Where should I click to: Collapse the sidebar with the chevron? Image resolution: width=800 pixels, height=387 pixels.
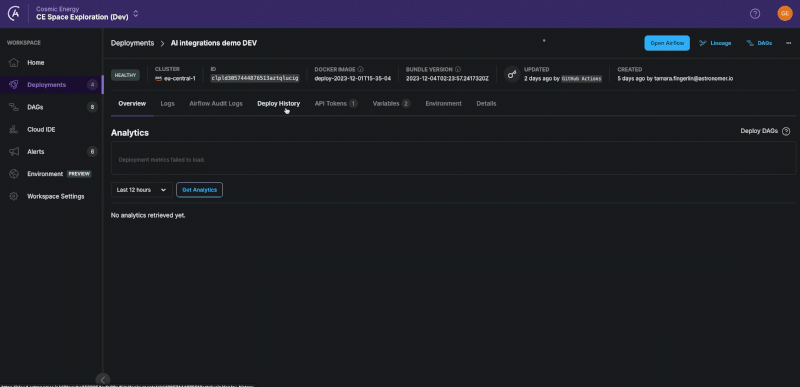[x=103, y=380]
